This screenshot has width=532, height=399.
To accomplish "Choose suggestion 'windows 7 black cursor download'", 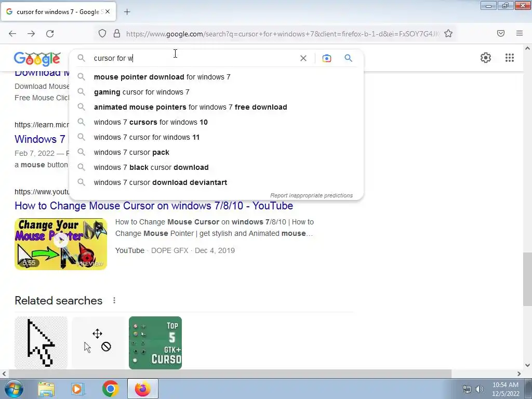I will click(x=216, y=167).
